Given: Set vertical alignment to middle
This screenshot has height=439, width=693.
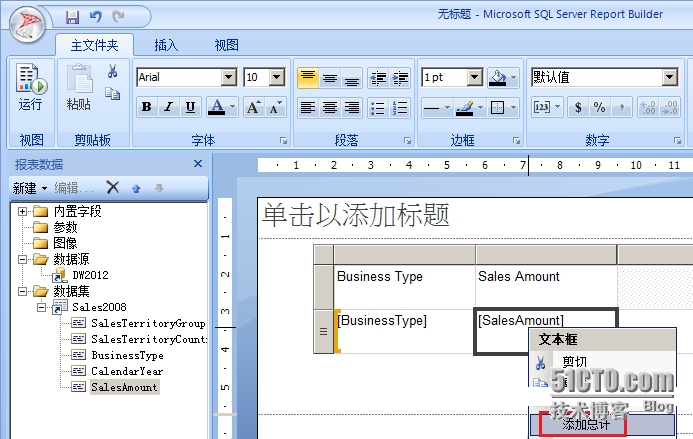Looking at the screenshot, I should click(x=330, y=78).
